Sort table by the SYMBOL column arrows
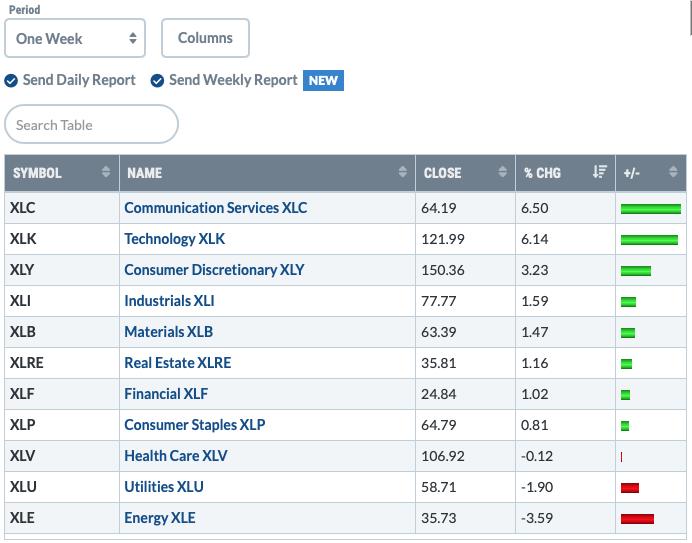The height and width of the screenshot is (543, 692). point(106,172)
